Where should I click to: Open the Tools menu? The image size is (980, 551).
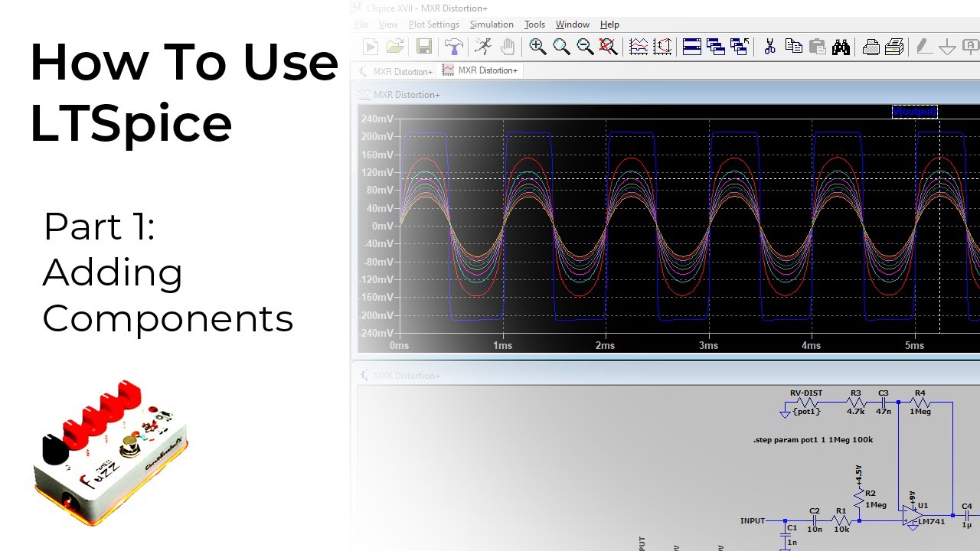(534, 24)
